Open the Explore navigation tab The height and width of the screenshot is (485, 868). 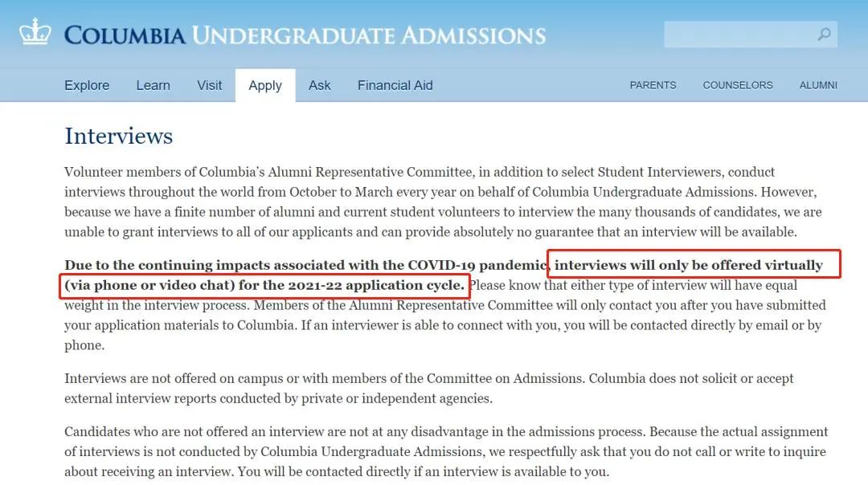point(87,85)
